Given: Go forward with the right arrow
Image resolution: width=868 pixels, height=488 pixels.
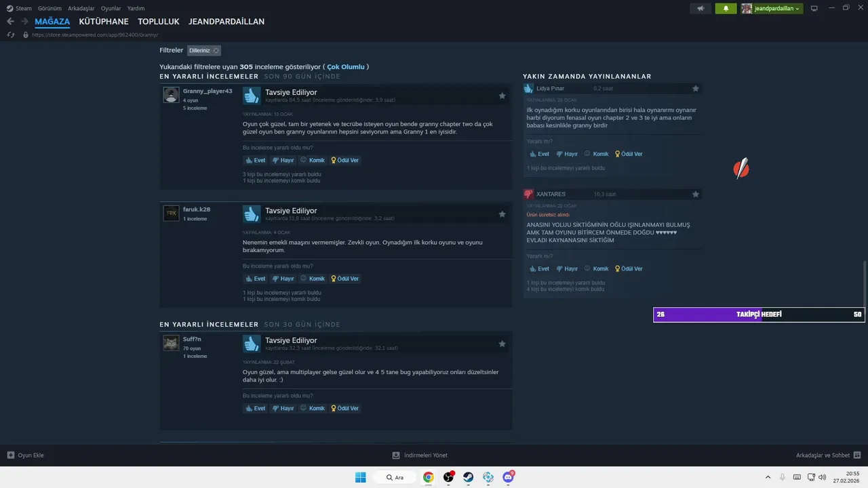Looking at the screenshot, I should [24, 22].
